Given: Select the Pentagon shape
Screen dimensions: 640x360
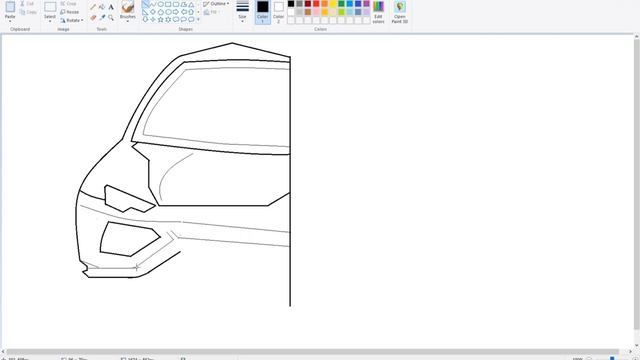Looking at the screenshot, I should click(160, 12).
